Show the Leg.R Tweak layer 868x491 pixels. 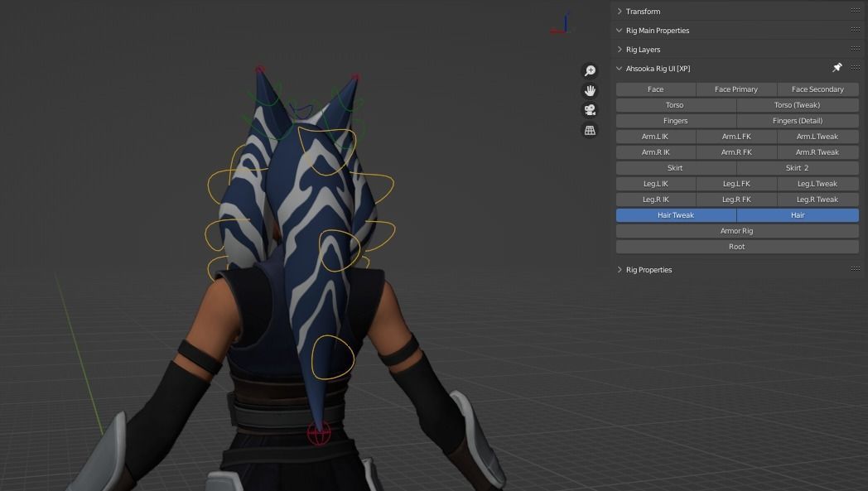[817, 200]
